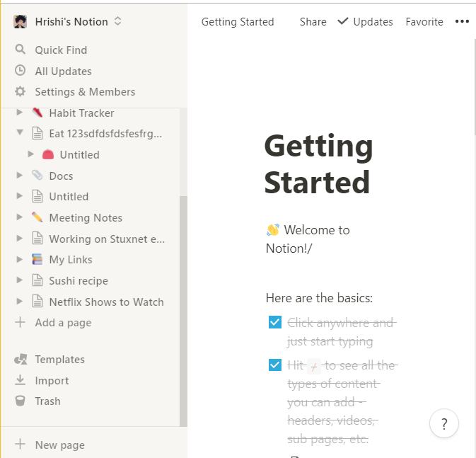The height and width of the screenshot is (458, 476).
Task: Click the sidebar vertical scrollbar thumb
Action: pyautogui.click(x=183, y=311)
